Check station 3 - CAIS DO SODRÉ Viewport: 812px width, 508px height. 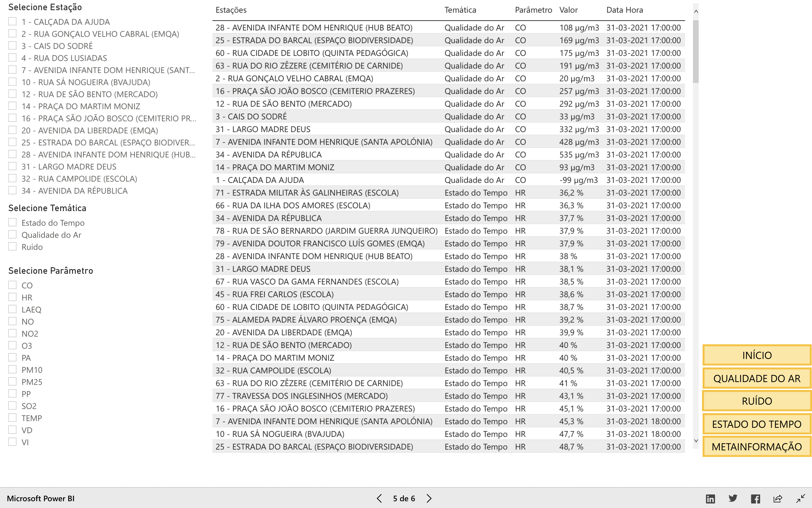[12, 46]
